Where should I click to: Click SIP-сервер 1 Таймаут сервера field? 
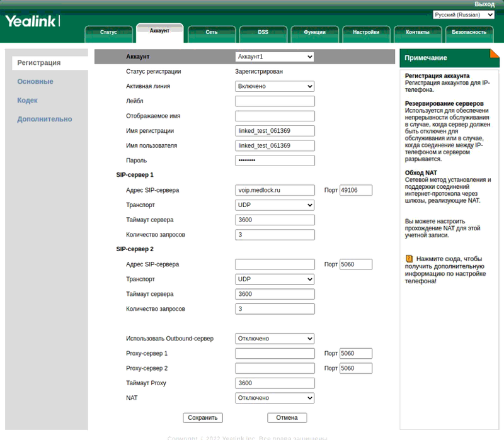[275, 220]
